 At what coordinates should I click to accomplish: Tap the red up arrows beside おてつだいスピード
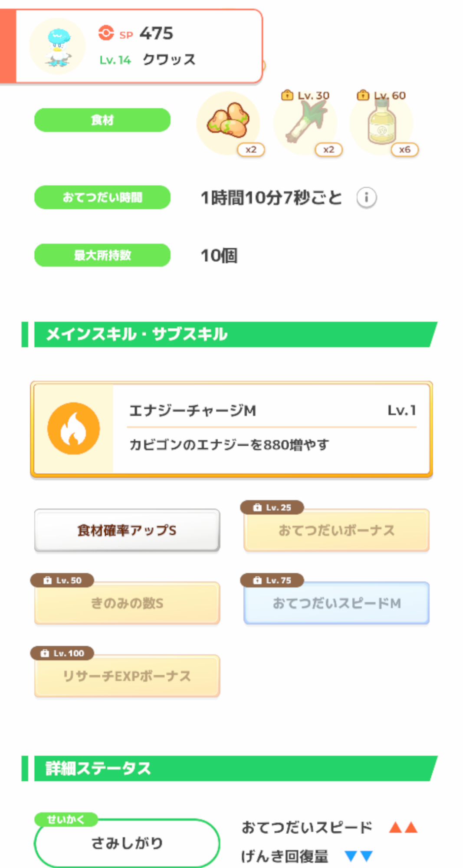click(x=403, y=828)
